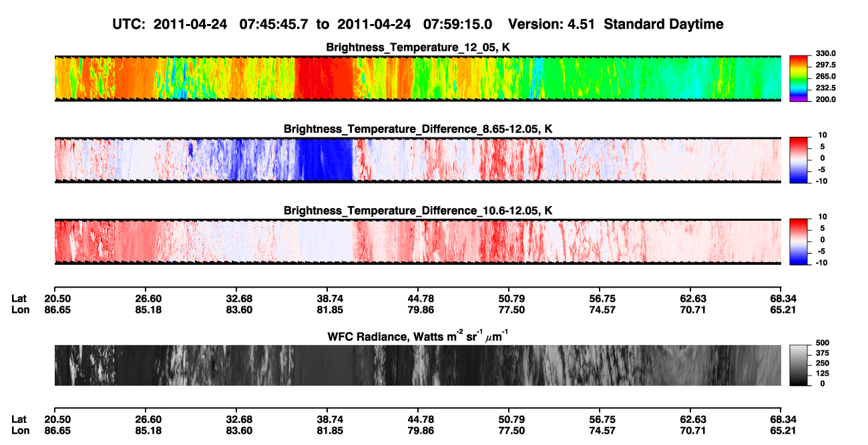The image size is (868, 445).
Task: Click longitude 85.18 under the WFC Radiance plot
Action: (148, 430)
